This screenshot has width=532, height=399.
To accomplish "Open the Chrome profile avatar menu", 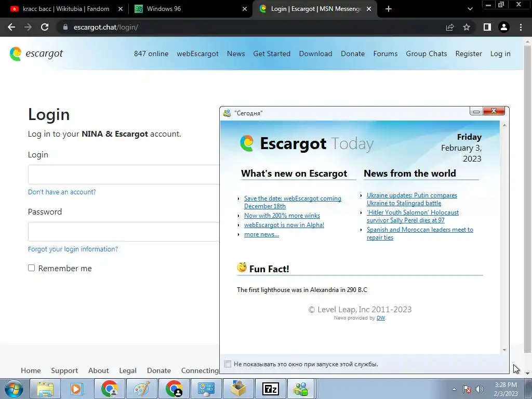I will pyautogui.click(x=504, y=27).
